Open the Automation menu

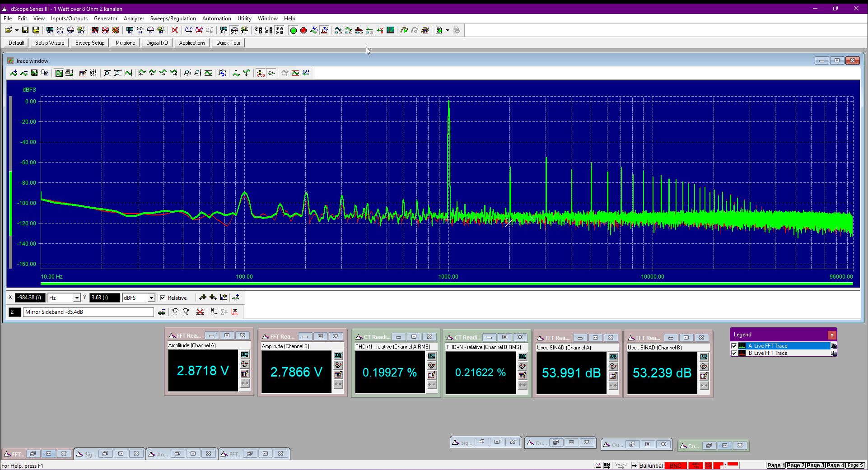(216, 19)
